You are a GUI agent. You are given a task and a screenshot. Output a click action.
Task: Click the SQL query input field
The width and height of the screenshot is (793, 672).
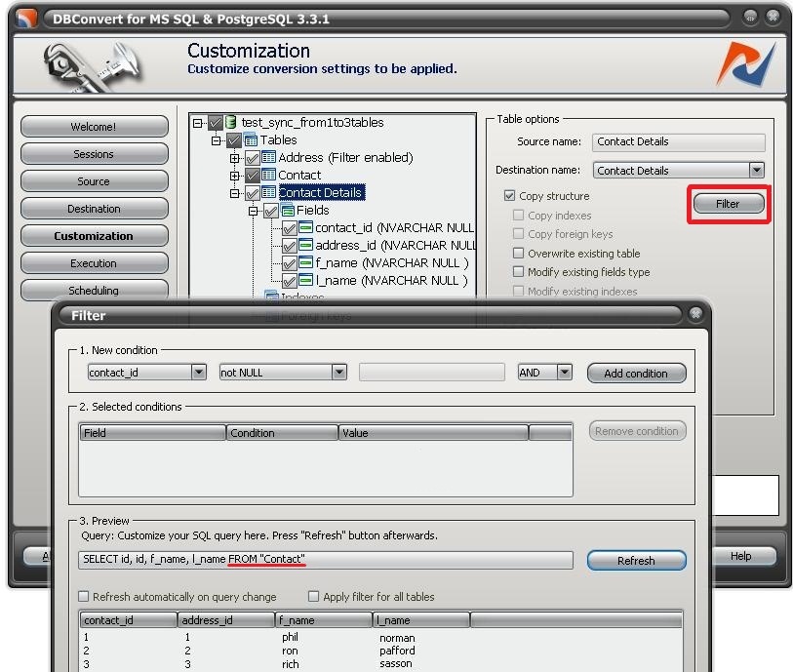(x=326, y=560)
